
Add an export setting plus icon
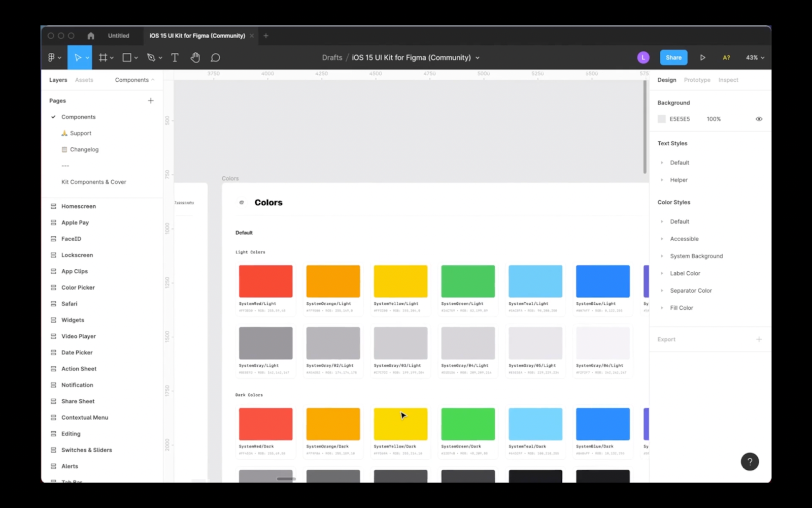point(759,339)
